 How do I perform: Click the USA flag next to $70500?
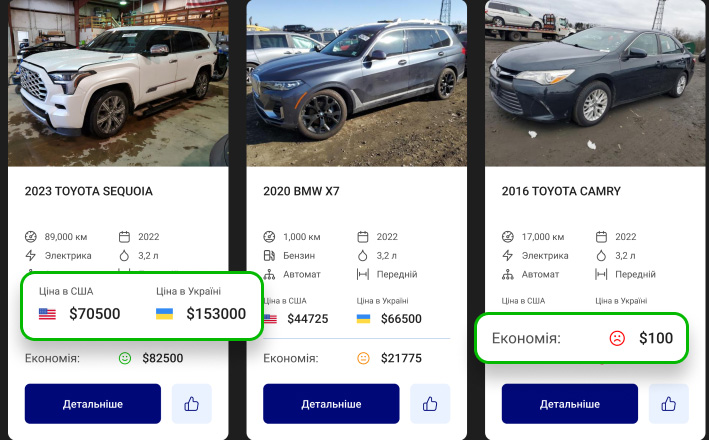[47, 314]
